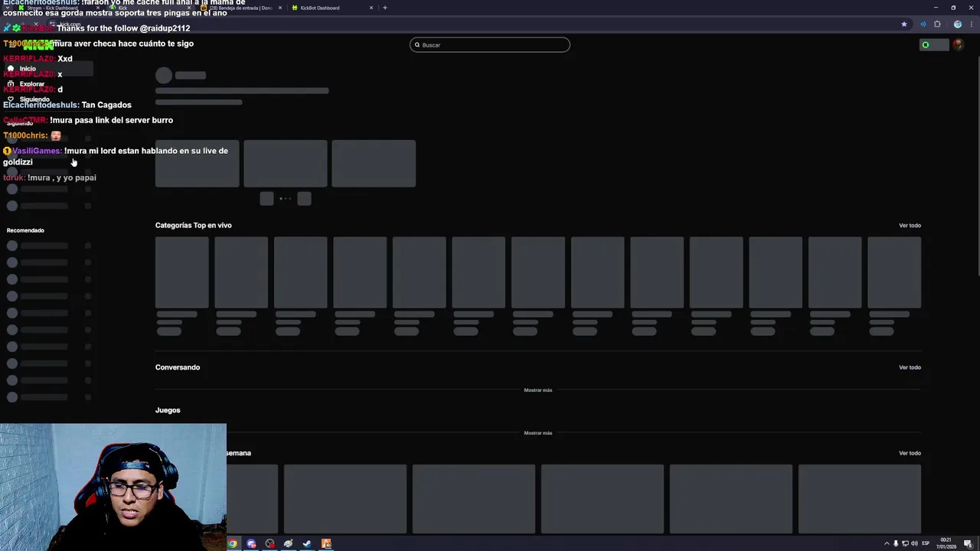Screen dimensions: 980x551
Task: Open the tab search dropdown arrow
Action: click(7, 8)
